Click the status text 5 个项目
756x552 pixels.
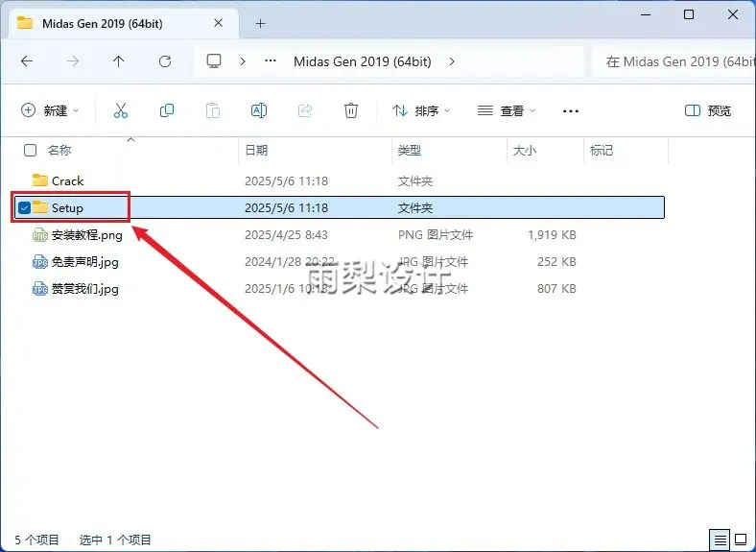(36, 540)
